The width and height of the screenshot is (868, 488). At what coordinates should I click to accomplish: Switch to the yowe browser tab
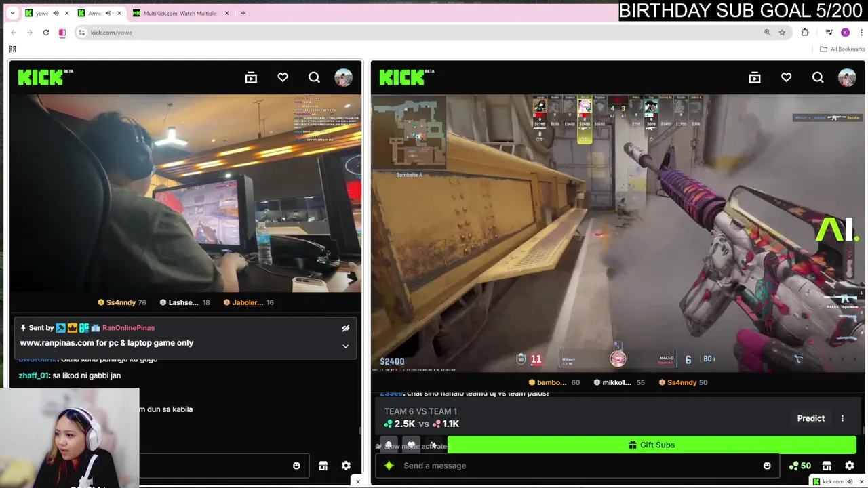[41, 13]
